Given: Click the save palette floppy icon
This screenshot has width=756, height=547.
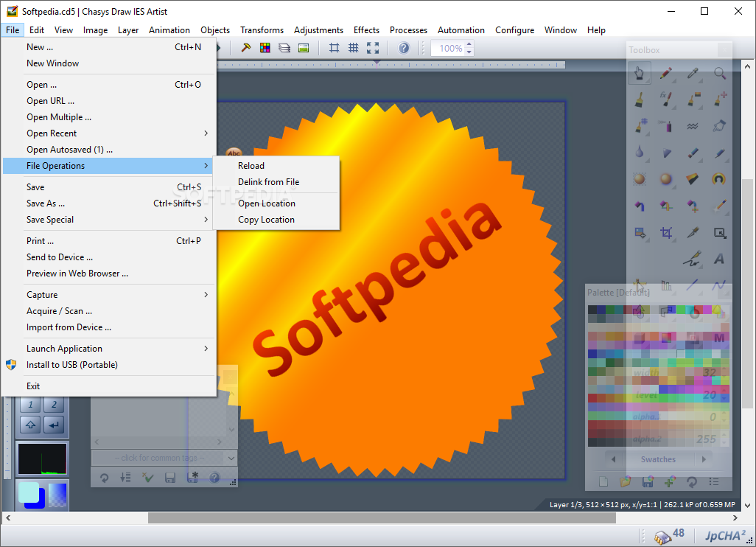Looking at the screenshot, I should (648, 481).
